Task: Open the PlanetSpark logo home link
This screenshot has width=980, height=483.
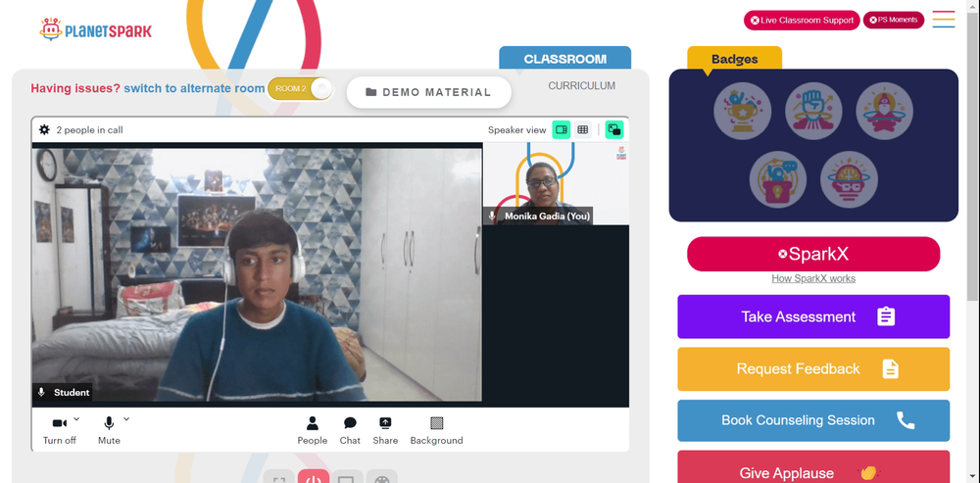Action: tap(95, 29)
